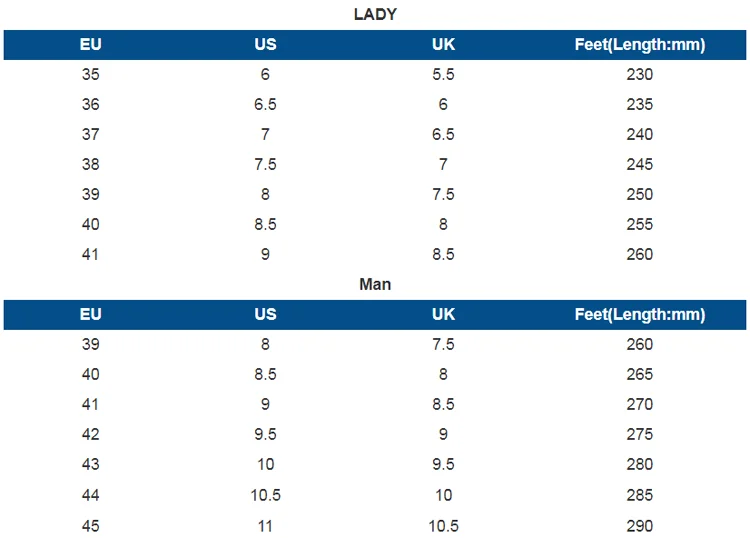Select the EU size 44 cell
This screenshot has height=538, width=750.
click(x=91, y=494)
